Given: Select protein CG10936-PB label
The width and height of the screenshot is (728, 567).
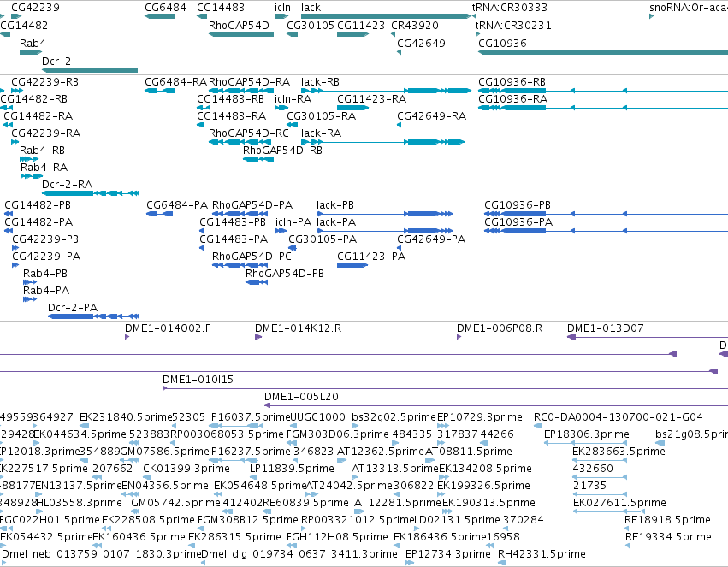Looking at the screenshot, I should [x=518, y=205].
